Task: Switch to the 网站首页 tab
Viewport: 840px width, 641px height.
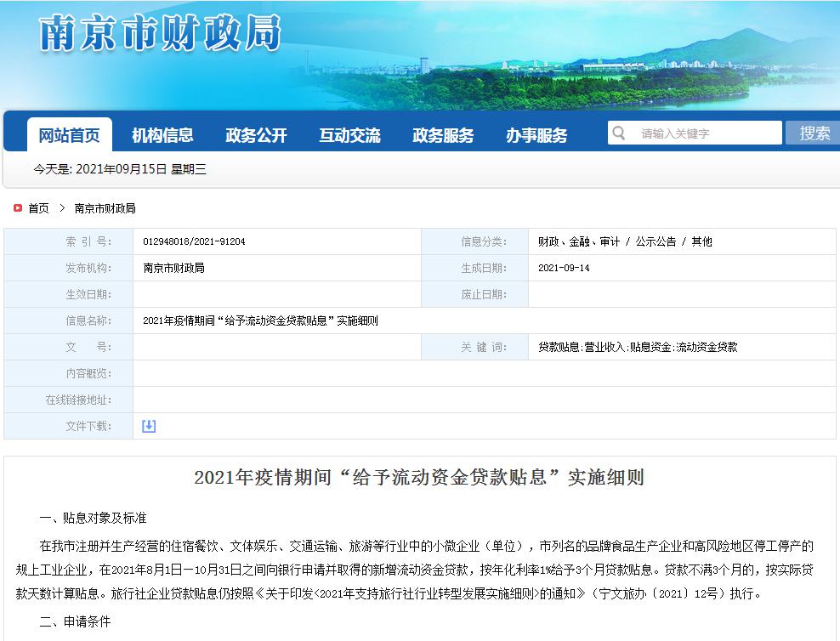Action: [70, 133]
